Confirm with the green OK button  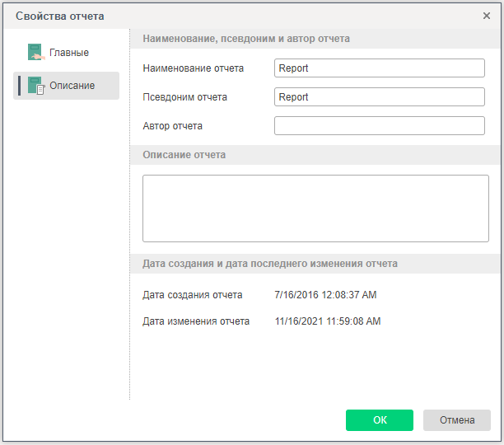click(380, 420)
